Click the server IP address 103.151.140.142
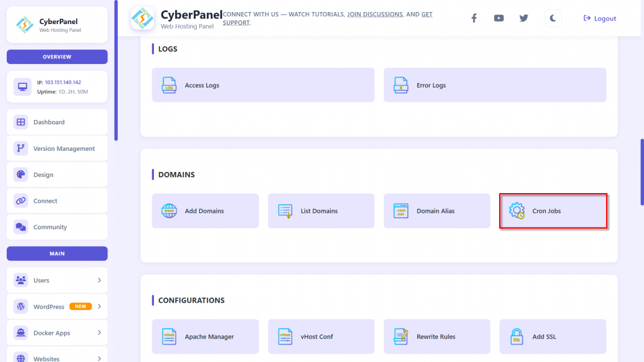Screen dimensions: 644x362 [x=63, y=82]
